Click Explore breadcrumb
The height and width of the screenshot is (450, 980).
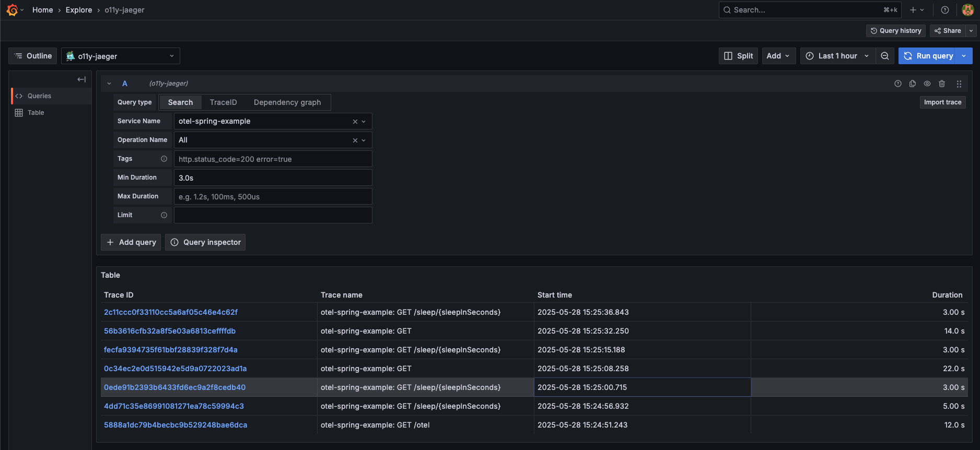click(x=79, y=10)
